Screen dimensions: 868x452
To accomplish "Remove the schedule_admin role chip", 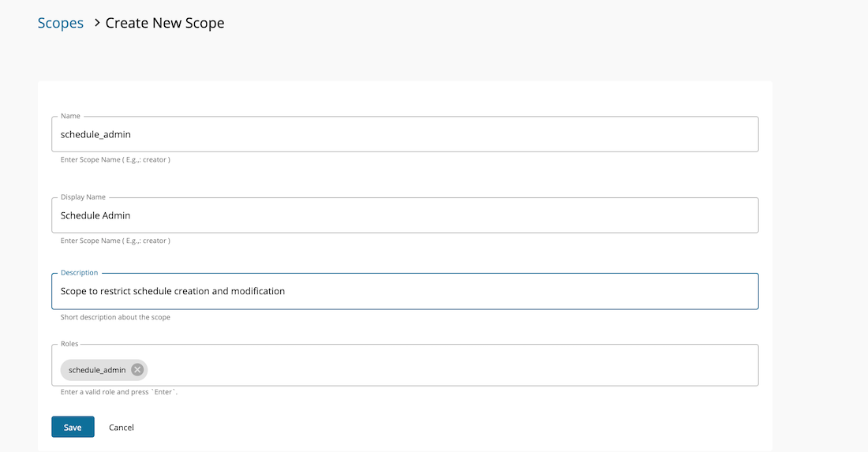I will point(137,370).
